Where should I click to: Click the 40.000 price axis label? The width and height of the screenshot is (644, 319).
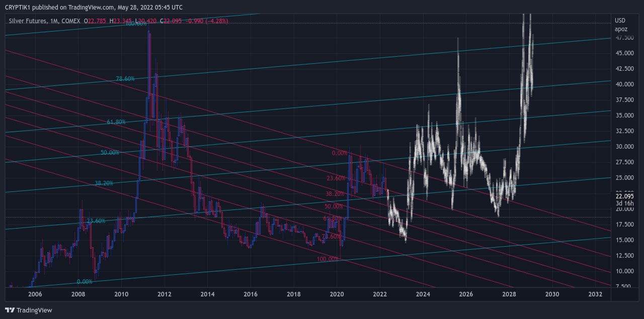[x=624, y=84]
